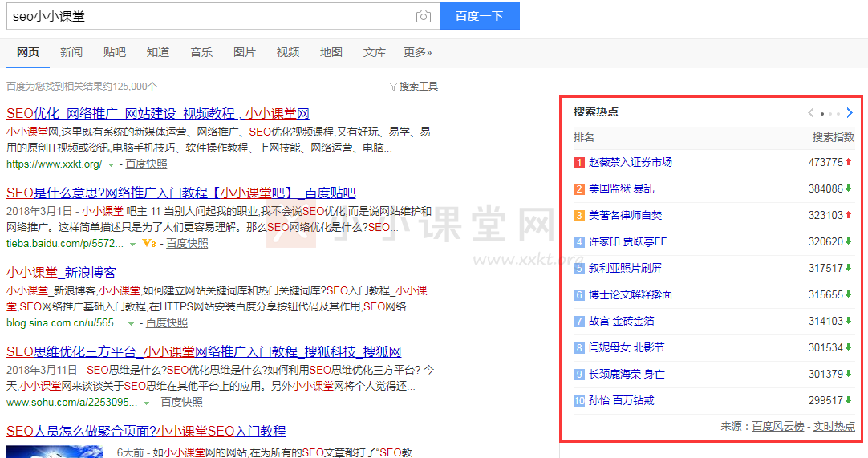Screen dimensions: 868x458
Task: Open hot topic 孙怡 百万钻戒
Action: tap(621, 400)
